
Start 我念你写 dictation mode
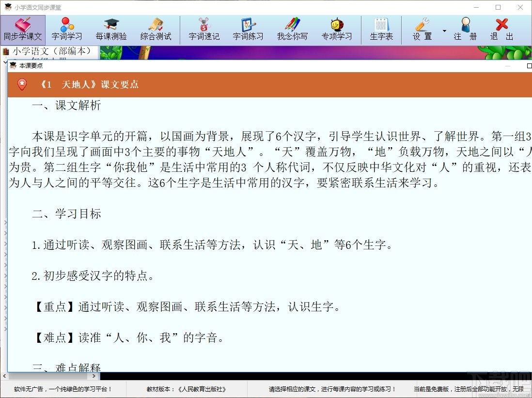[292, 29]
